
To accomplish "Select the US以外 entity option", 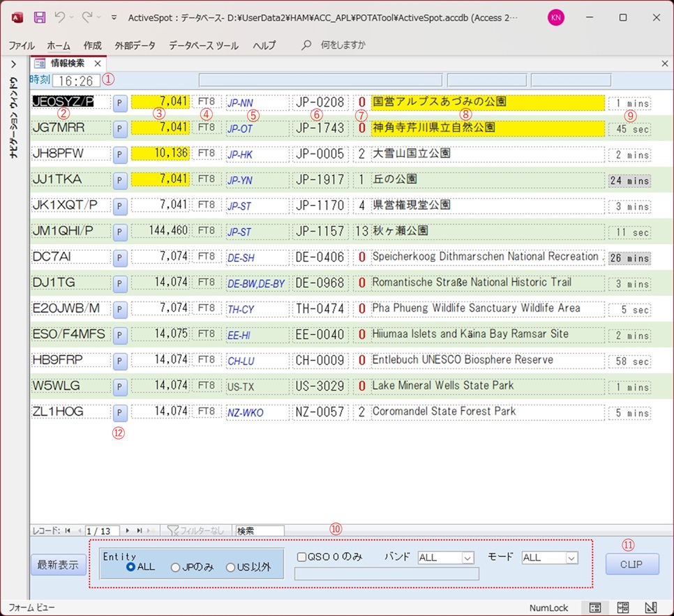I will (231, 567).
